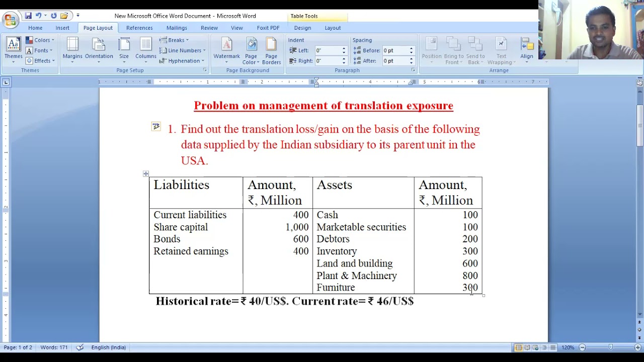Open the Customize Quick Access Toolbar arrow

pos(78,16)
